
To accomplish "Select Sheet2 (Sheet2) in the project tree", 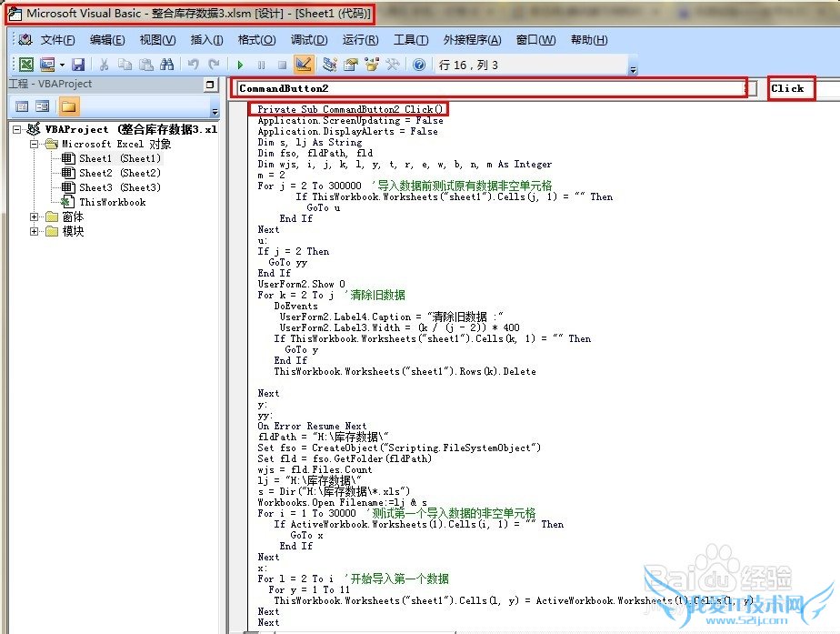I will [x=119, y=173].
